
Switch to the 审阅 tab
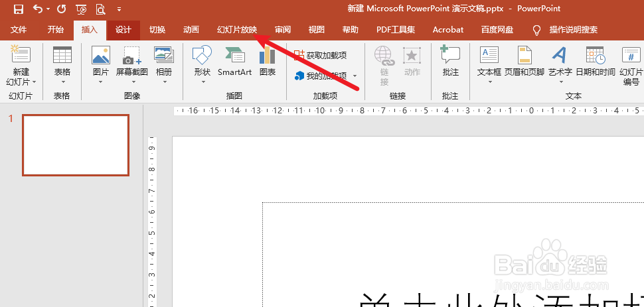283,30
